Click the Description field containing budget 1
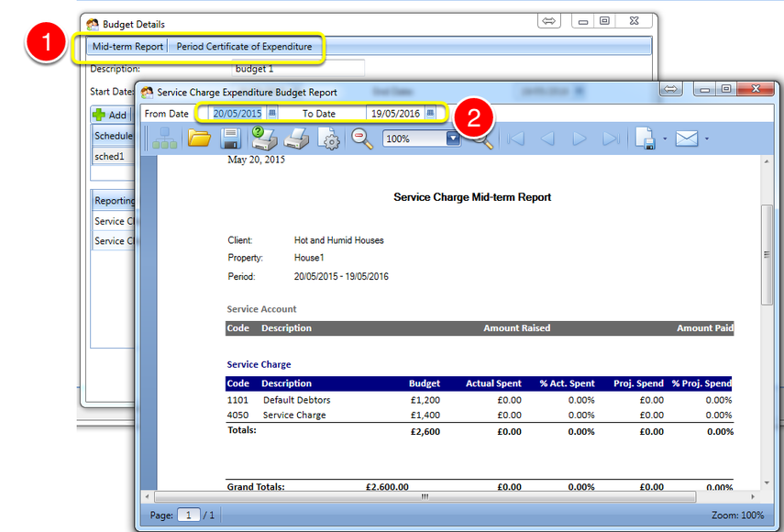Screen dimensions: 784x532 [298, 69]
